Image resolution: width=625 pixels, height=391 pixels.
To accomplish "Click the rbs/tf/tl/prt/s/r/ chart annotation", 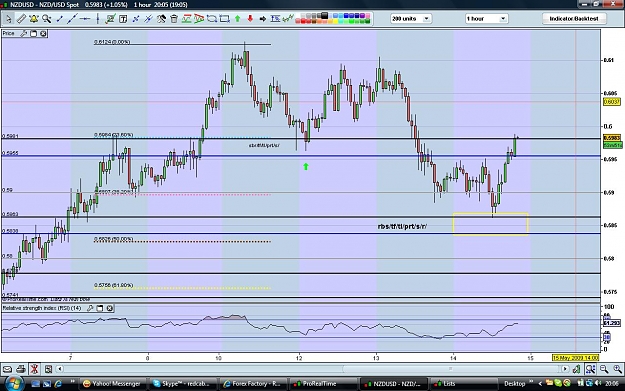I will 403,226.
